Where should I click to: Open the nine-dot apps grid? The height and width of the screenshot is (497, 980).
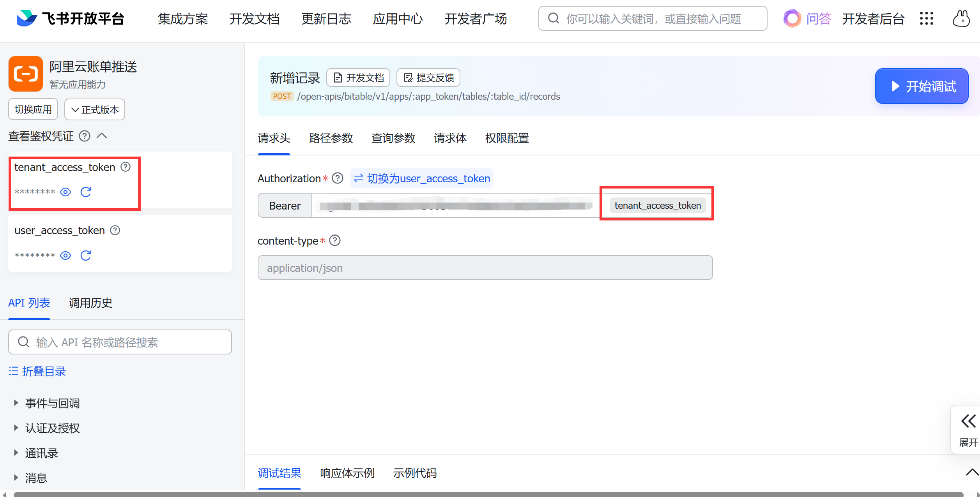click(927, 18)
